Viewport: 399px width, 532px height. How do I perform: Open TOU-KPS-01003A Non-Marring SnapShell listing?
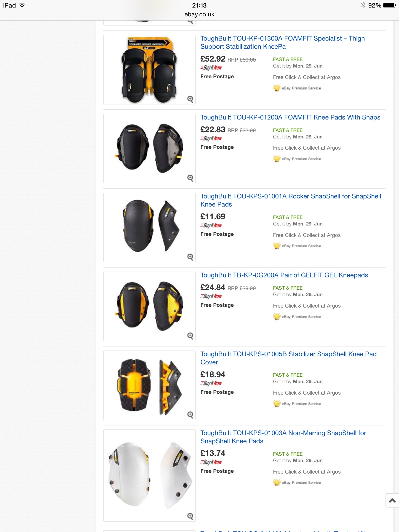pos(283,437)
